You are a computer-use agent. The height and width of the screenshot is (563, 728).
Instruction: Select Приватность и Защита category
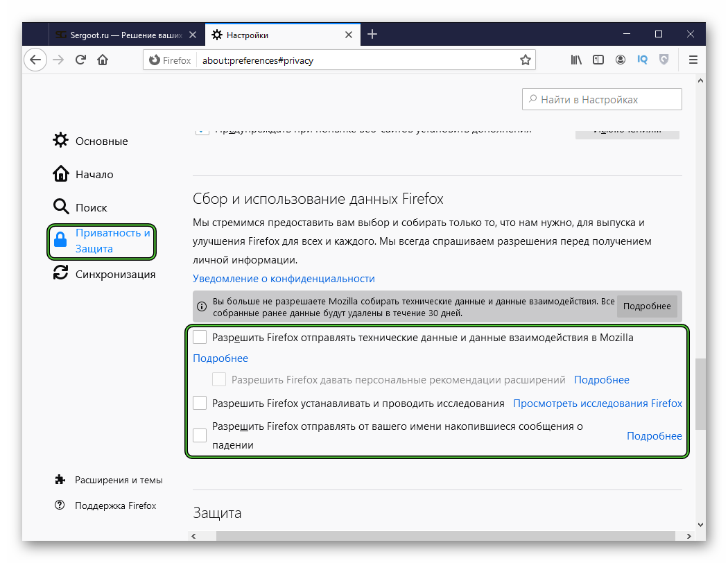(102, 241)
